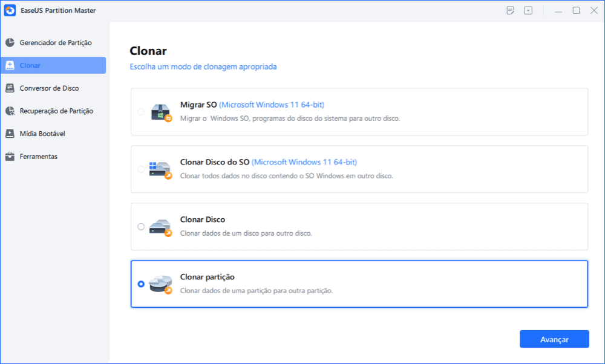The image size is (605, 364).
Task: Click the Clonar sidebar icon
Action: tap(10, 65)
